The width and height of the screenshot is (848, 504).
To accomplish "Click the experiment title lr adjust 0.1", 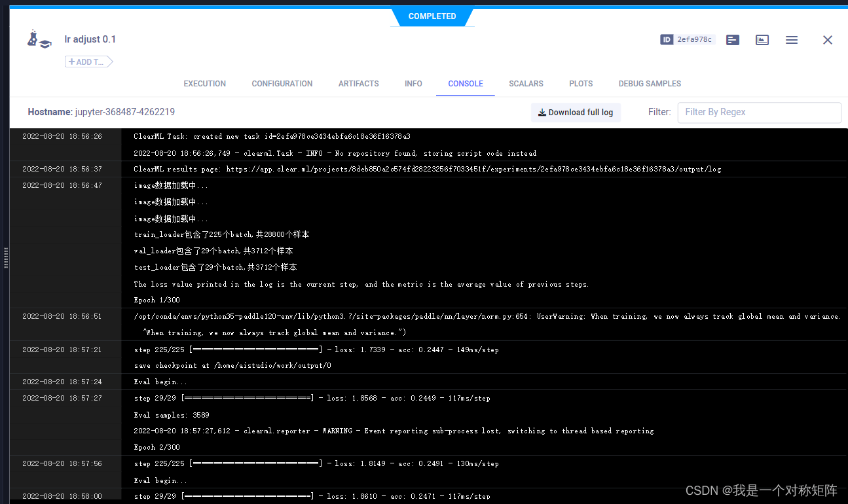I will tap(90, 39).
